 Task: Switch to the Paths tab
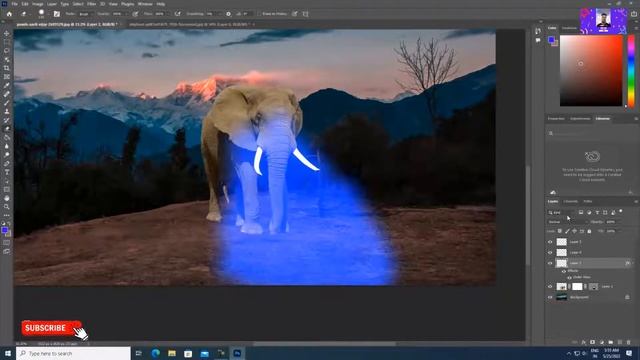pos(587,202)
